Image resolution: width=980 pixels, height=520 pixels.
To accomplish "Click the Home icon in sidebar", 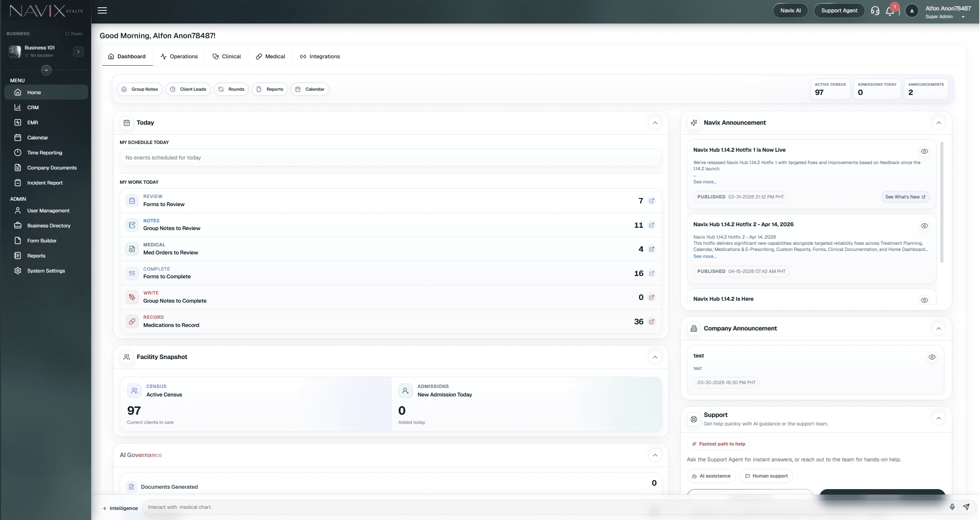I will click(18, 92).
